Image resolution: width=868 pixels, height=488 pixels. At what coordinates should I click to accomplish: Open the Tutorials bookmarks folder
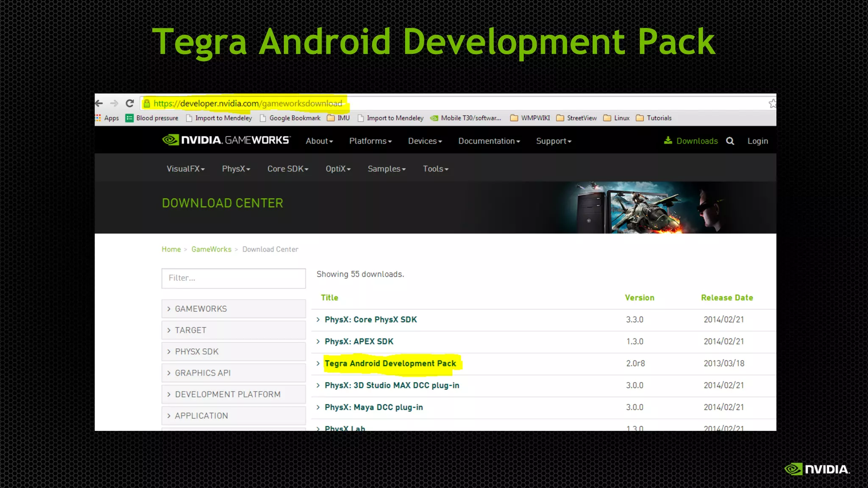tap(654, 118)
